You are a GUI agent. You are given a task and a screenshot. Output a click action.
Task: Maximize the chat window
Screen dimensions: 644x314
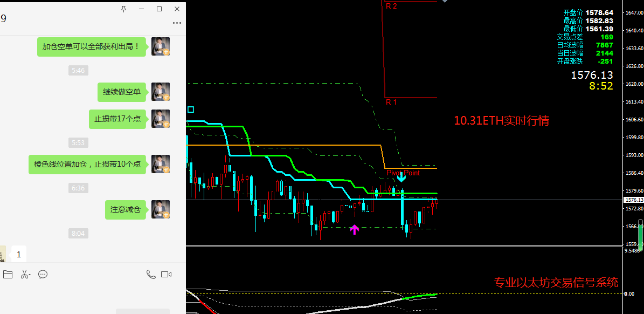160,9
